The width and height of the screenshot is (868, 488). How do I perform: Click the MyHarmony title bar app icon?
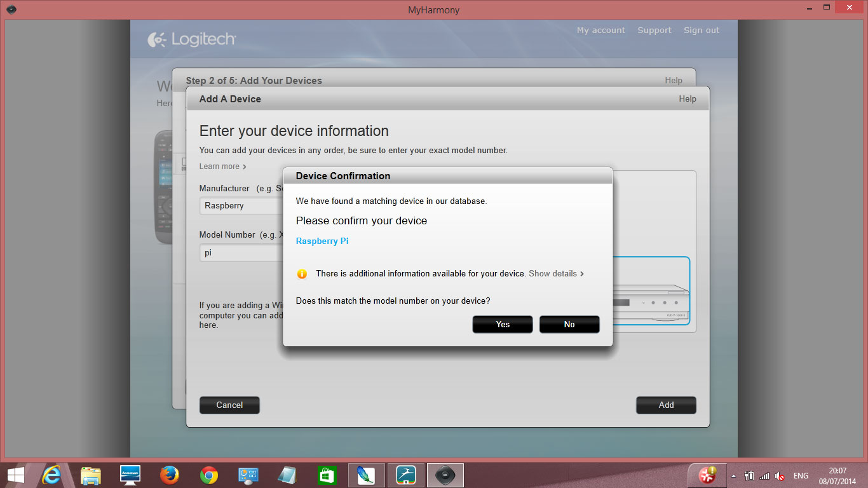pyautogui.click(x=11, y=9)
